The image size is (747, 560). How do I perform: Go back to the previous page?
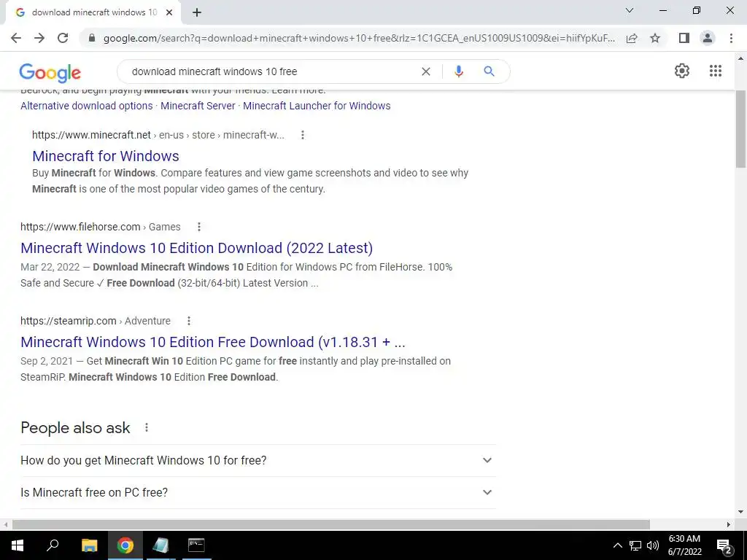tap(16, 38)
